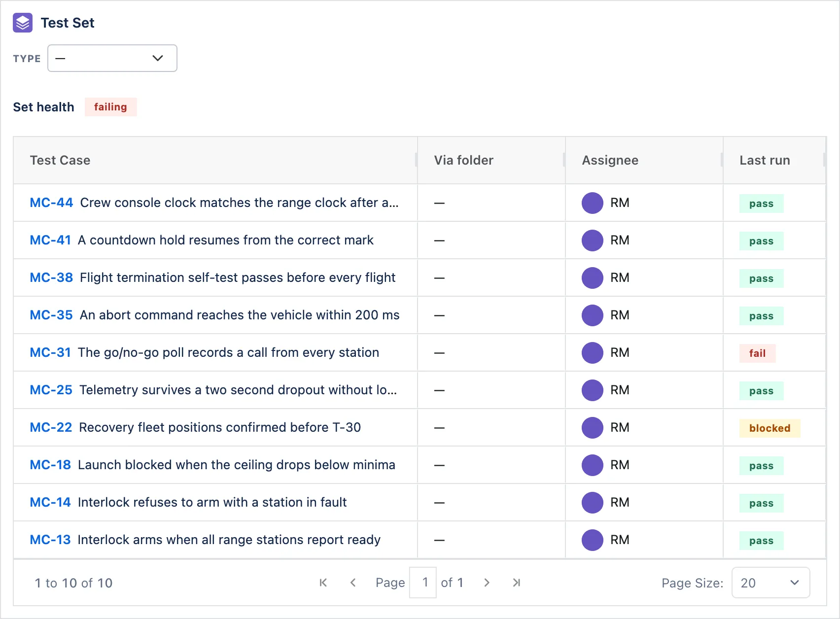
Task: Click the assignee avatar in MC-22 row
Action: coord(593,428)
